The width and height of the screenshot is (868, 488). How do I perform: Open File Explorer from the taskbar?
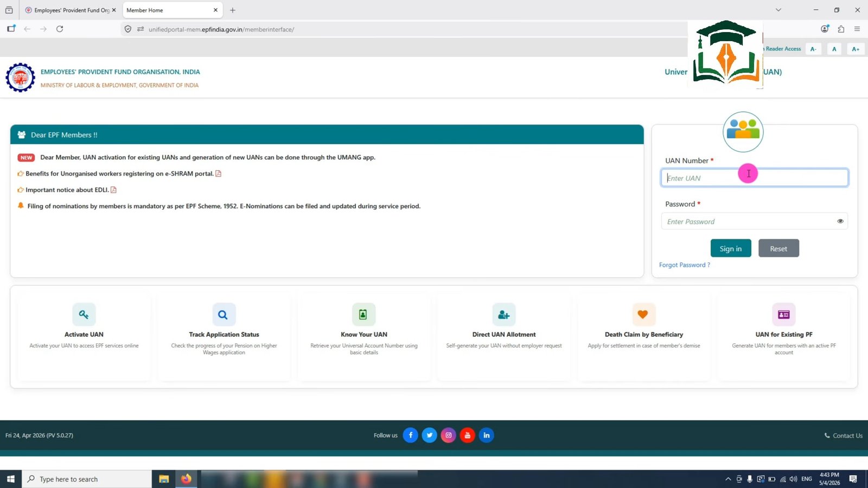[164, 479]
